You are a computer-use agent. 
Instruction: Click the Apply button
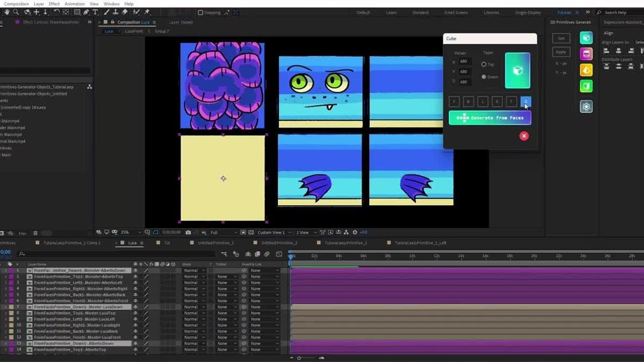[x=561, y=52]
